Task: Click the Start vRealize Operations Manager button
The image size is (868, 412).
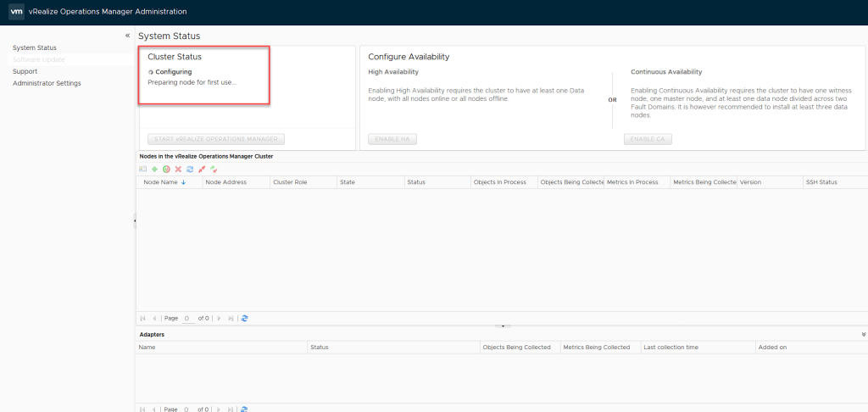Action: click(216, 139)
